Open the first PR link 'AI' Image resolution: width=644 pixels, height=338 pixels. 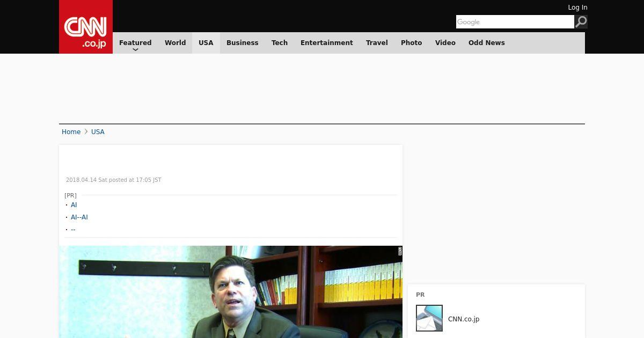tap(74, 205)
